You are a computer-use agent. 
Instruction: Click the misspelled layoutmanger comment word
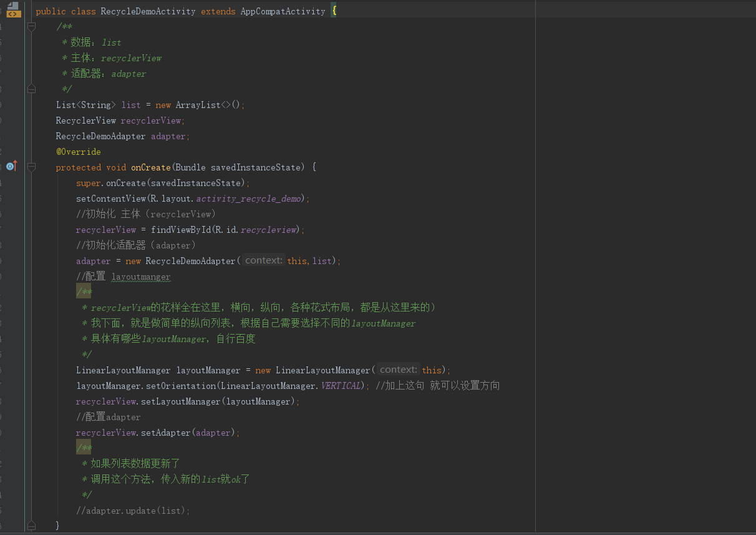pyautogui.click(x=140, y=277)
